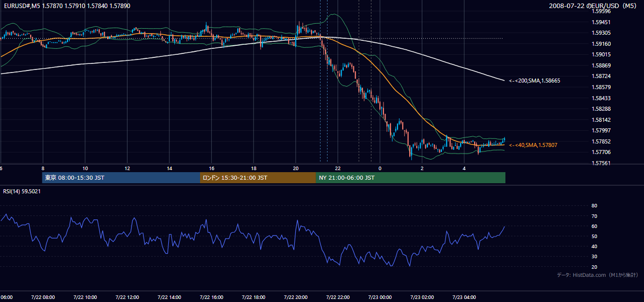
Task: Click the 7/22 20:00 time axis label
Action: 296,297
